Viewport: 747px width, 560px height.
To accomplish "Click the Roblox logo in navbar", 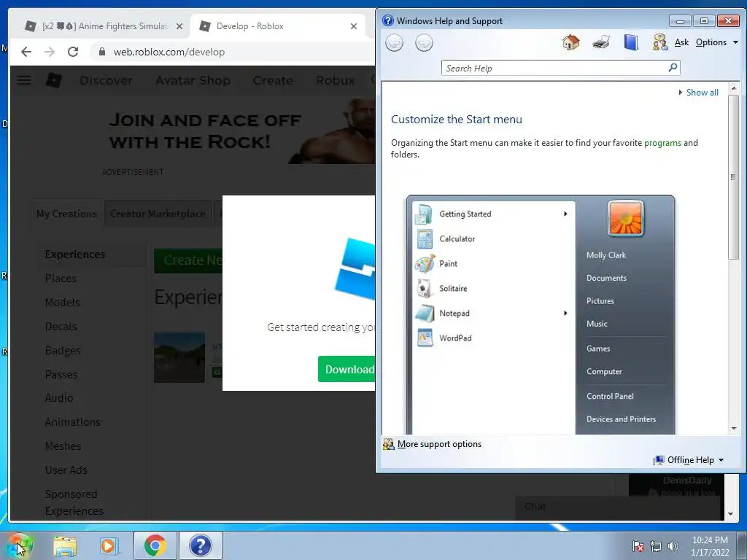I will (53, 80).
